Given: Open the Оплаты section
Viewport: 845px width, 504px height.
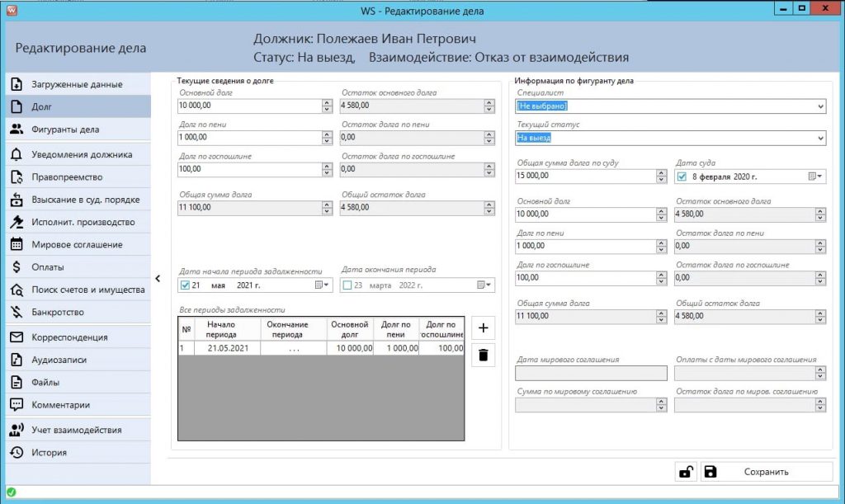Looking at the screenshot, I should click(78, 267).
